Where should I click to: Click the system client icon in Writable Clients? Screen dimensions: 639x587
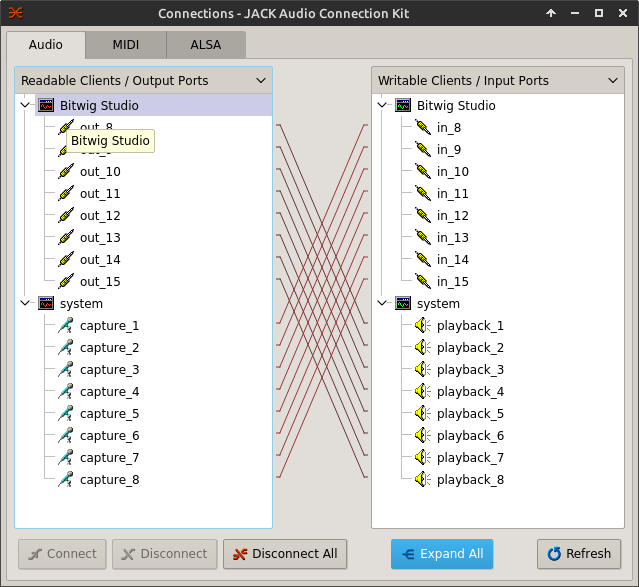coord(403,304)
